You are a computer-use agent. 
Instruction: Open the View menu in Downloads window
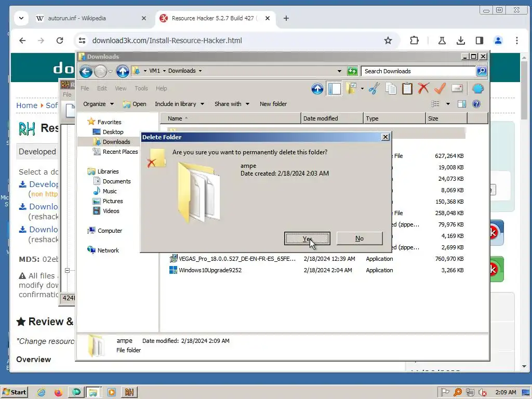pos(121,88)
